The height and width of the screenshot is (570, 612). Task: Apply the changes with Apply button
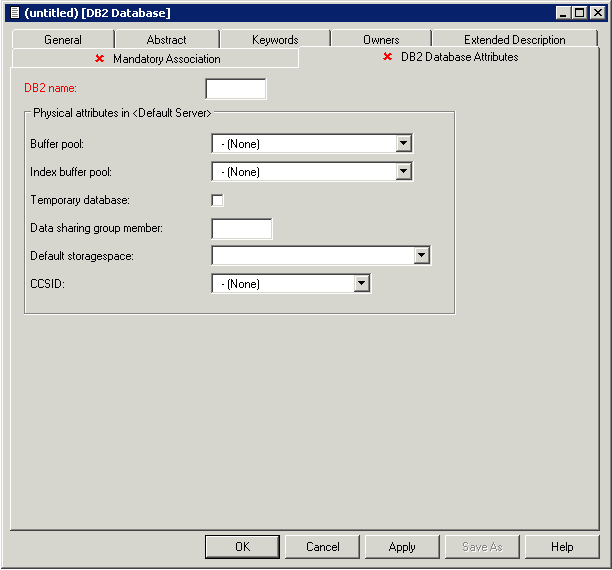[x=402, y=547]
